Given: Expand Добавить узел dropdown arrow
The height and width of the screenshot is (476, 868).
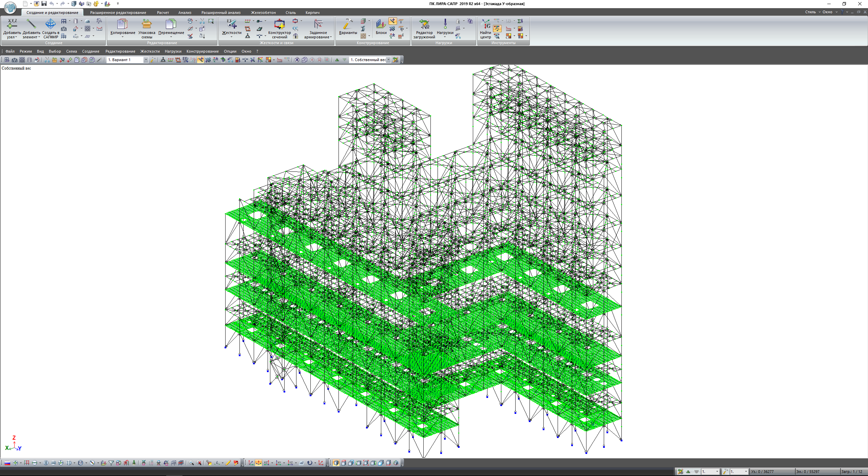Looking at the screenshot, I should point(16,37).
